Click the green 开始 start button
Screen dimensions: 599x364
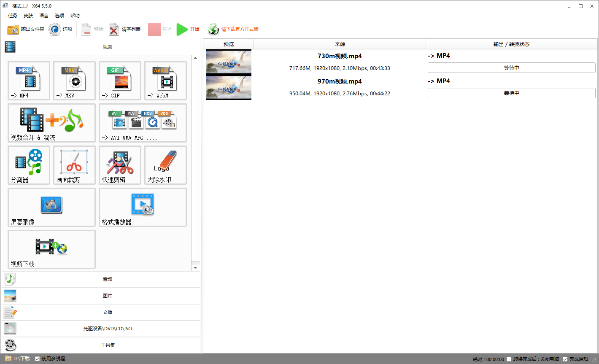tap(188, 29)
